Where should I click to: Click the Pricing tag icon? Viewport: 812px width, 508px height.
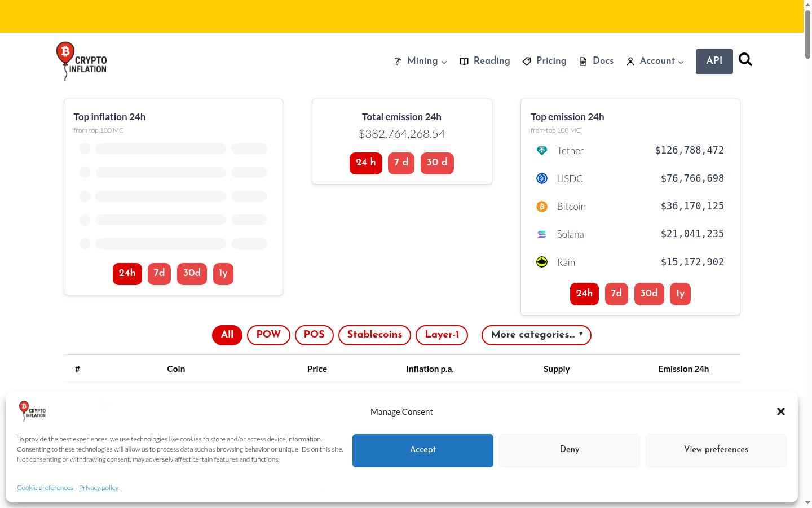[527, 62]
